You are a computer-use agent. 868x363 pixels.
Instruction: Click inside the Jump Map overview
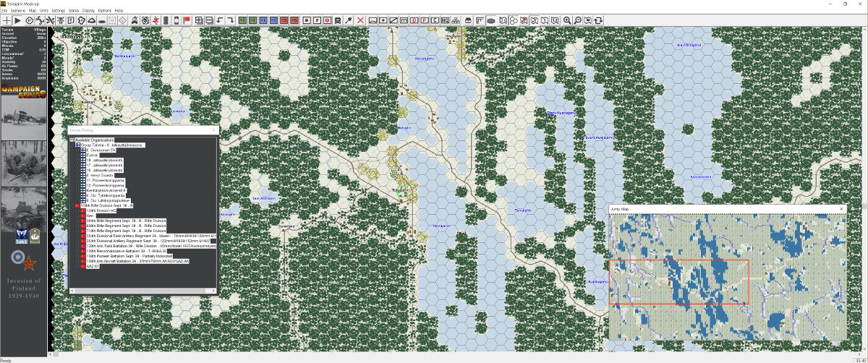727,276
